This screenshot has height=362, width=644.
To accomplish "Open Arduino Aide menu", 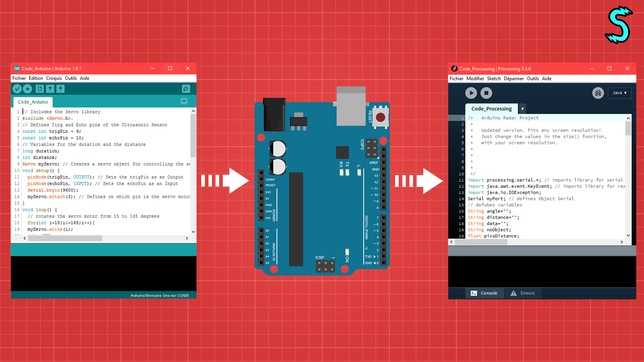I will pos(85,78).
